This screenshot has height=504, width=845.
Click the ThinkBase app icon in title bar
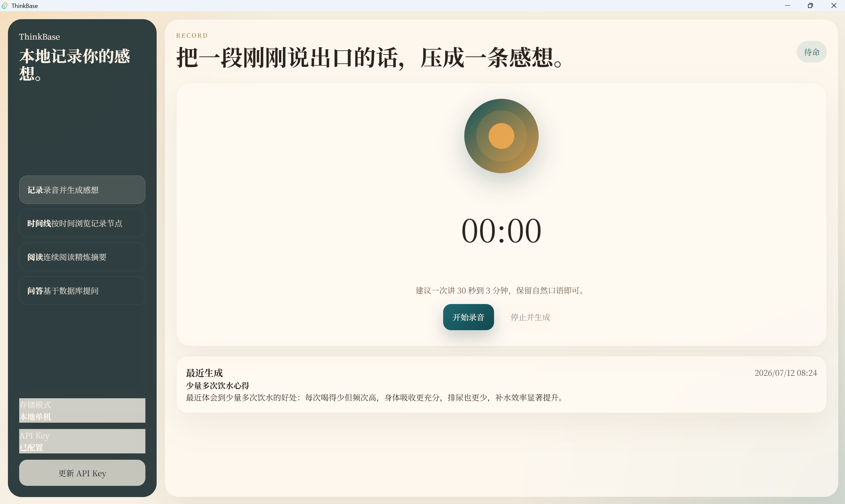click(x=4, y=5)
